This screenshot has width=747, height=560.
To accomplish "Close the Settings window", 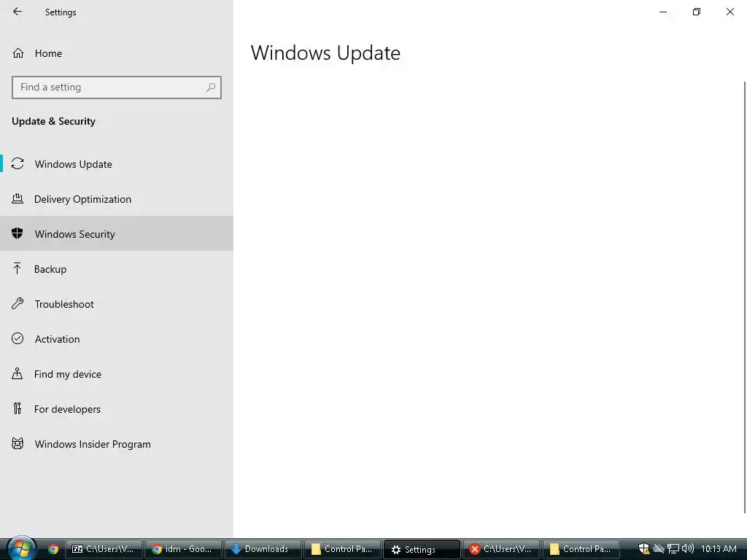I will [729, 12].
